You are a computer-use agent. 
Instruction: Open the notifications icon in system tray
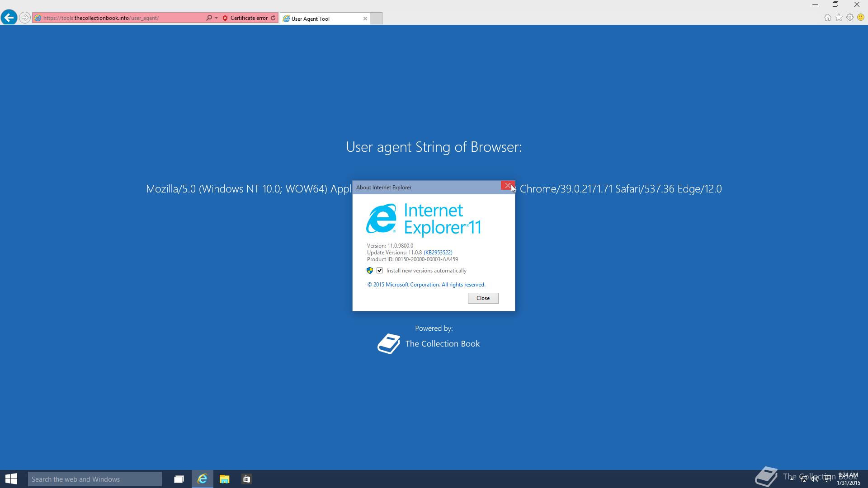[x=827, y=479]
